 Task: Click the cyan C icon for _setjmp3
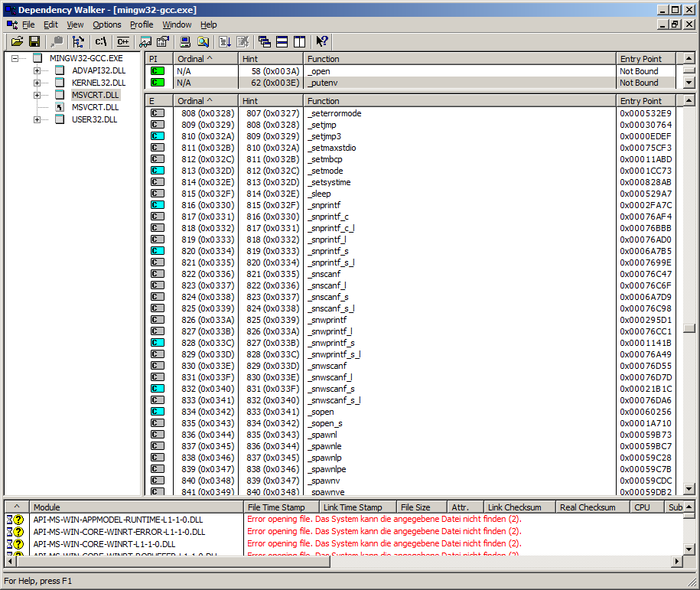tap(158, 135)
